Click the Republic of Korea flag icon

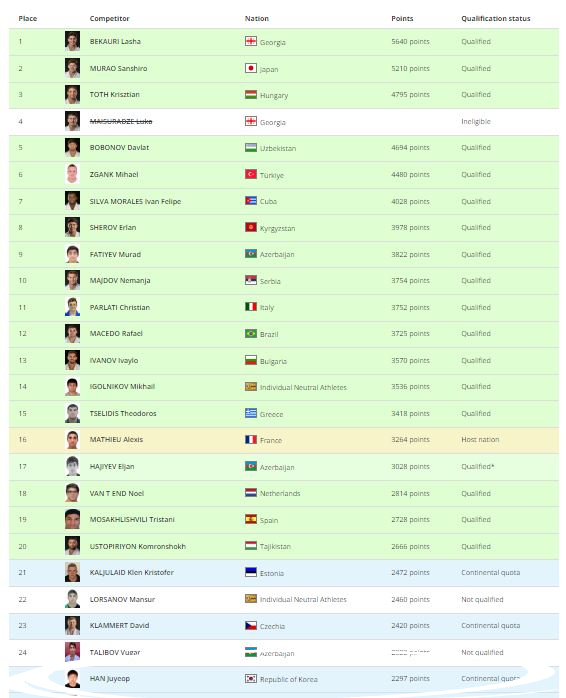[x=251, y=679]
